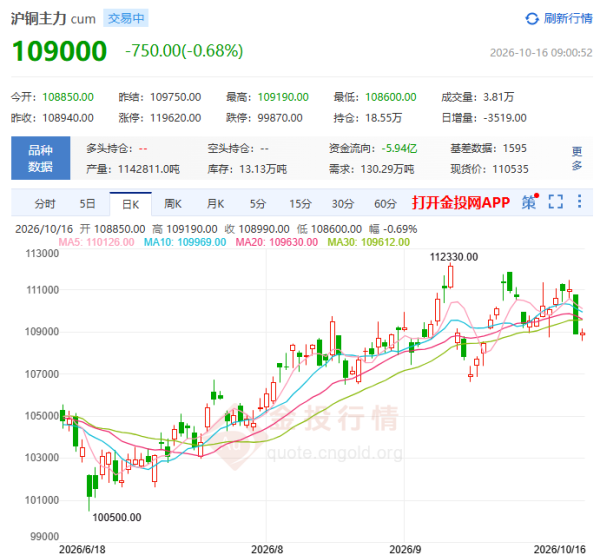The image size is (600, 555).
Task: Click the change value -750.00(-0.68%)
Action: point(184,51)
